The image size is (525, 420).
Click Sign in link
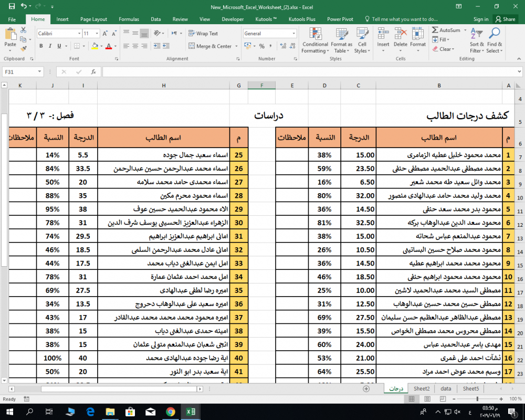(x=481, y=19)
